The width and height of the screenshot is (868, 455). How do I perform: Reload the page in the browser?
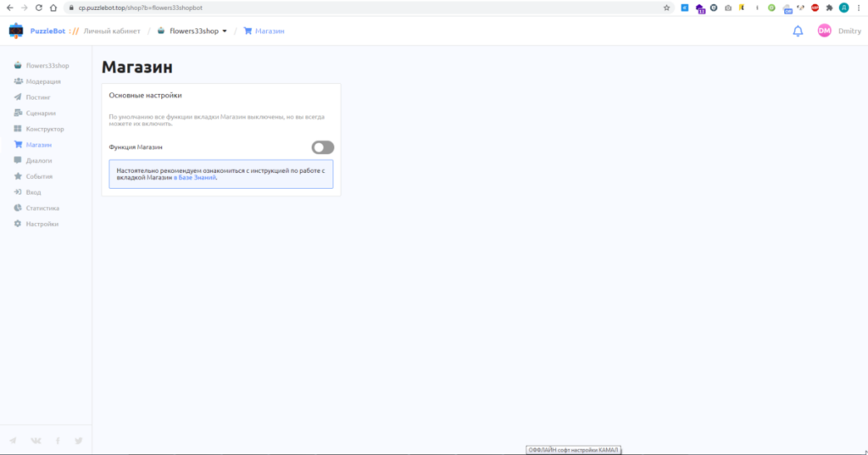click(x=39, y=8)
